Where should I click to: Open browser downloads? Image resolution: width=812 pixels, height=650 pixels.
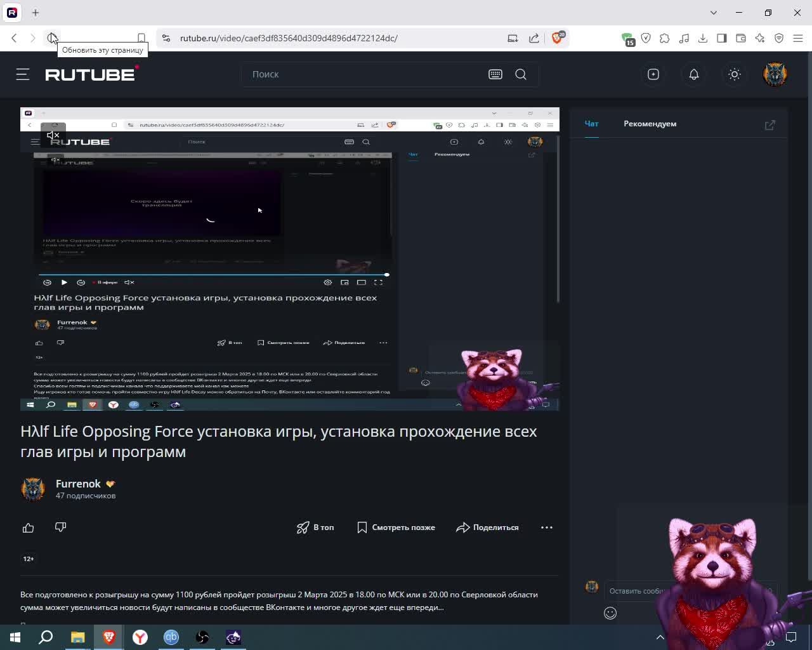coord(703,38)
